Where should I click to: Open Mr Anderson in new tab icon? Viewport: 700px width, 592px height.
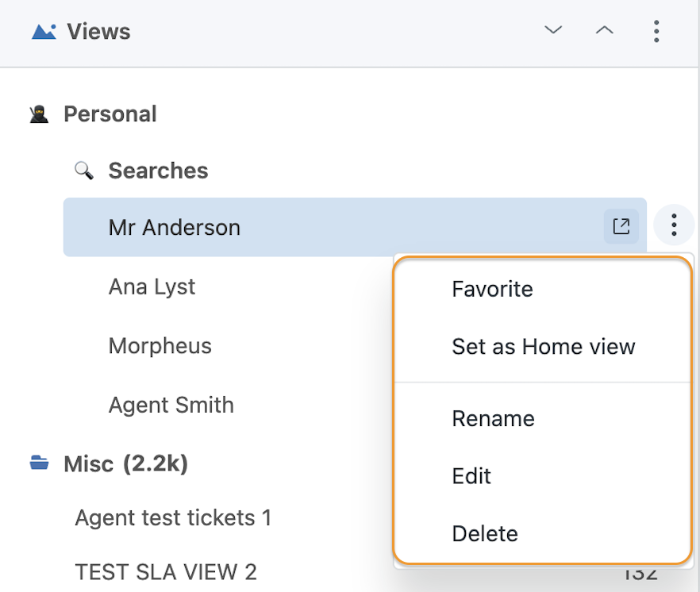pos(621,226)
